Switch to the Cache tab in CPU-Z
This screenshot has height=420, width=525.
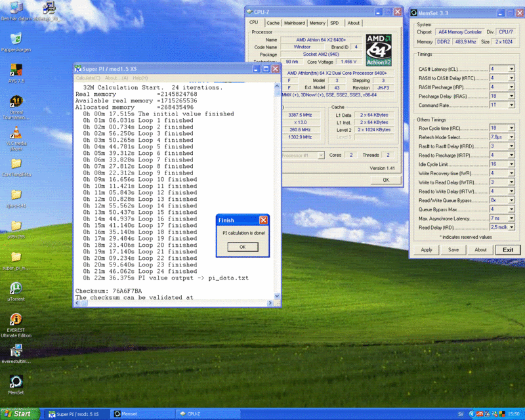[273, 23]
